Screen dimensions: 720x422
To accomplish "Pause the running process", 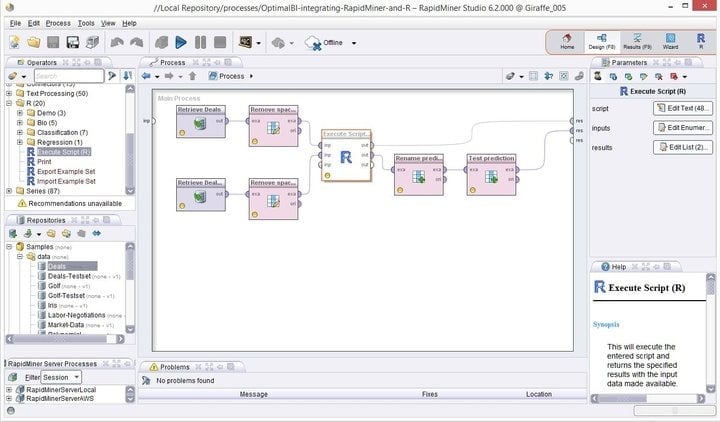I will coord(201,43).
